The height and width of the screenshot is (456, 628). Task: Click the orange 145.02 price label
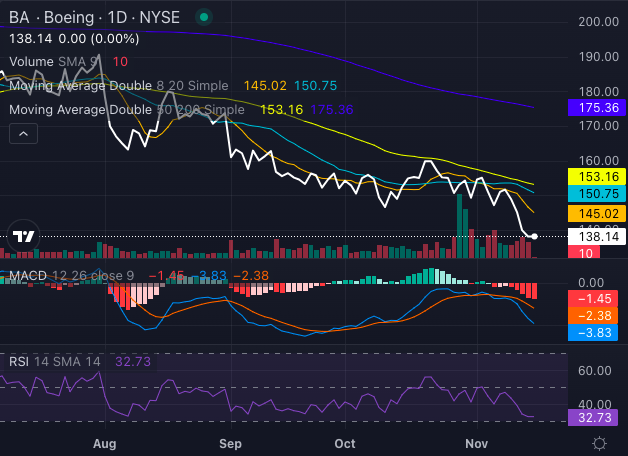594,213
